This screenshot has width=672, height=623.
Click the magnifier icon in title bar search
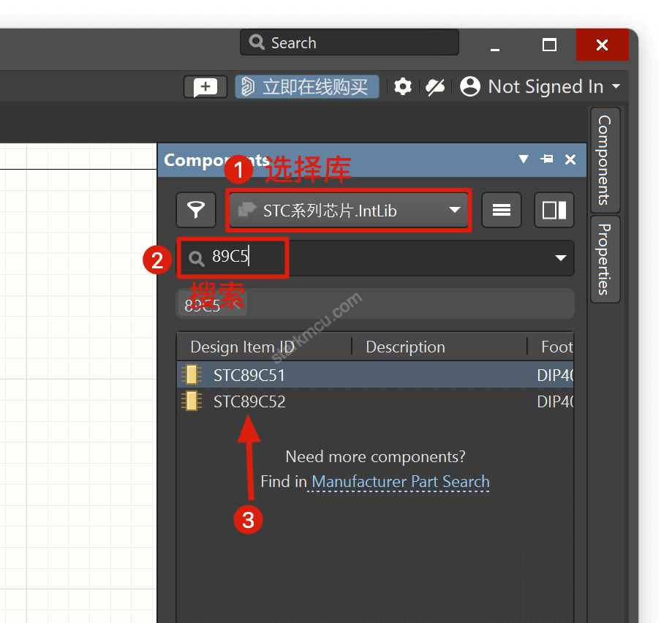257,42
